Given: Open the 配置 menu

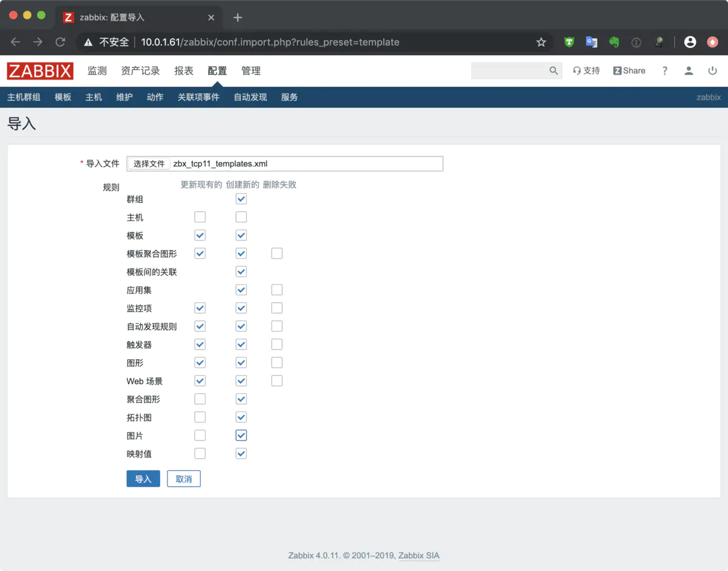Looking at the screenshot, I should click(x=217, y=70).
